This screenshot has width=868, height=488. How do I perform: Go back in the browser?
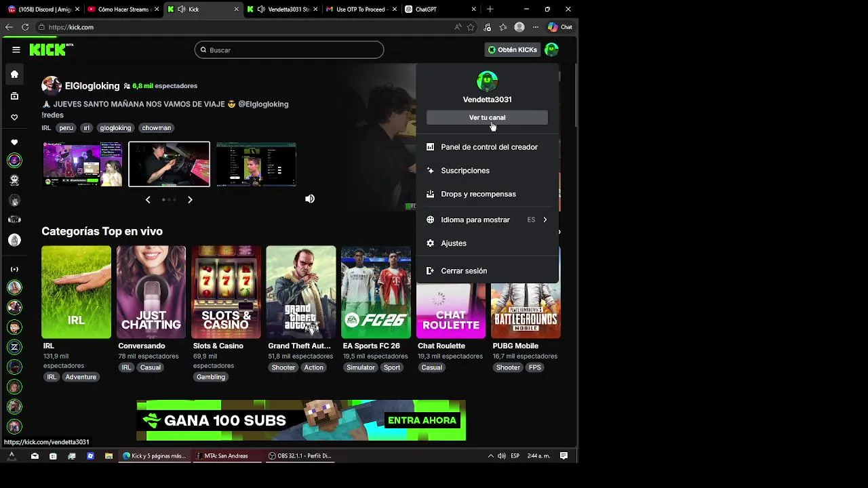pyautogui.click(x=9, y=27)
